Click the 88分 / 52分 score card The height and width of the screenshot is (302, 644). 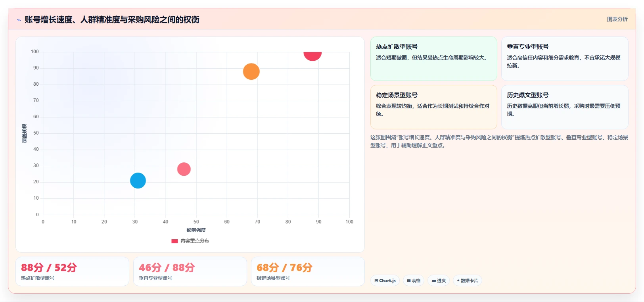(72, 271)
